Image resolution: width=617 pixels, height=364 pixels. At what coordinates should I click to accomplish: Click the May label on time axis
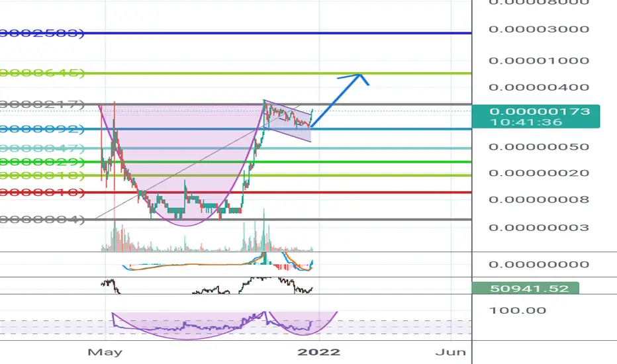[105, 352]
